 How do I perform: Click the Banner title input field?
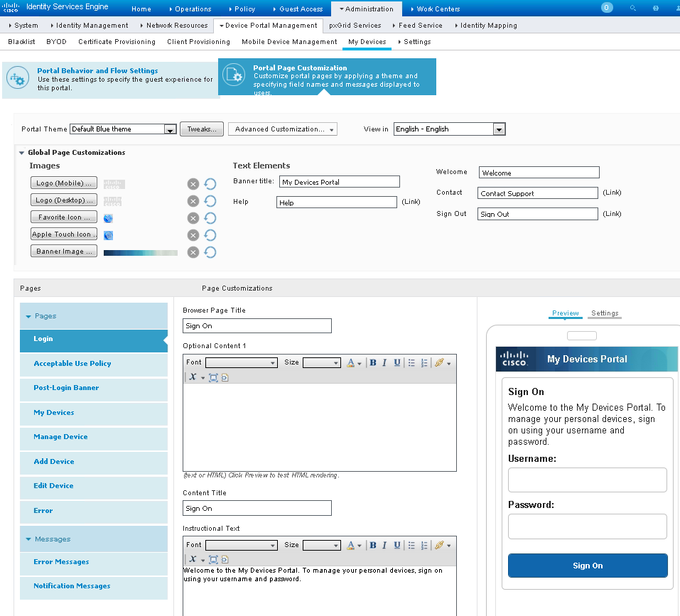coord(340,182)
